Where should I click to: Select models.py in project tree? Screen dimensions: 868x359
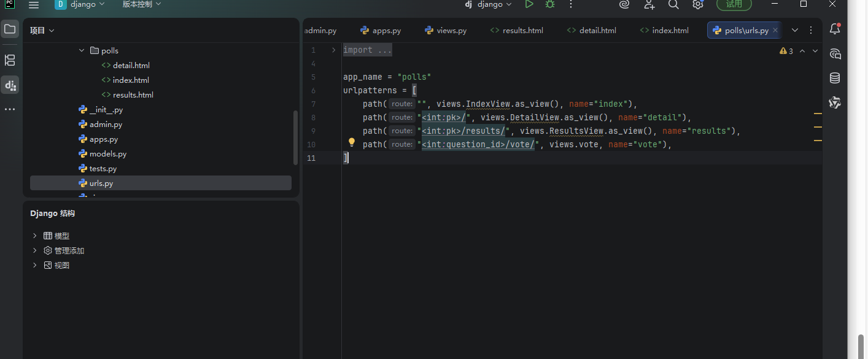[107, 154]
